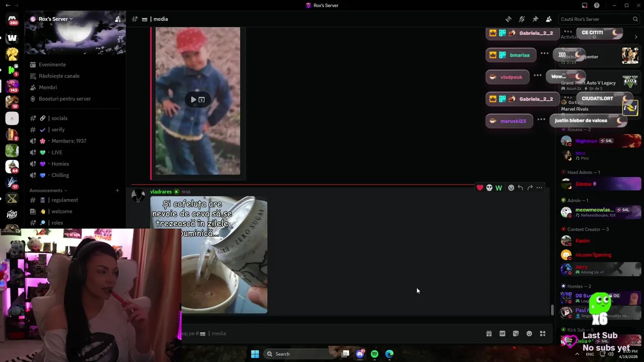Click username vladrares in chat
The image size is (644, 362).
161,192
